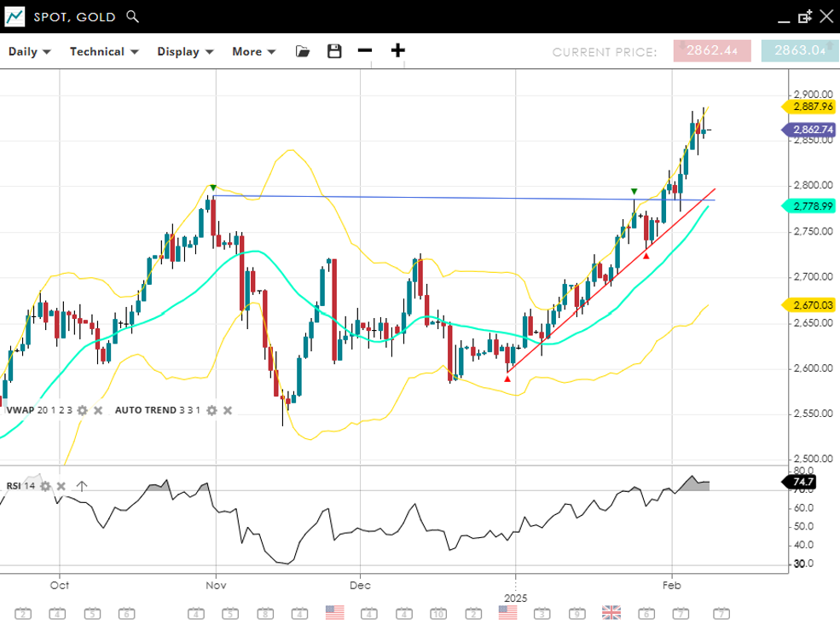Save chart with the floppy disk icon
Image resolution: width=840 pixels, height=625 pixels.
point(334,51)
